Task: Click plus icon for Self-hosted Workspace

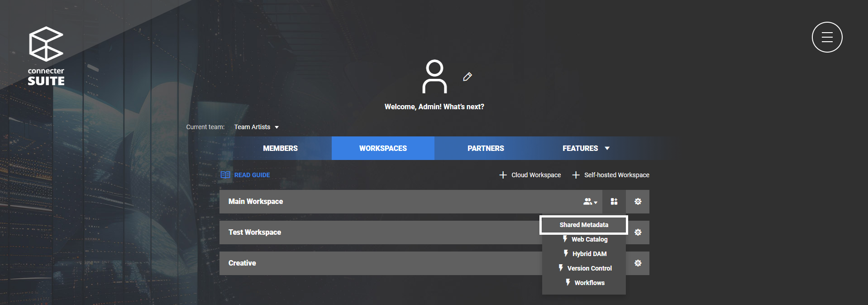Action: tap(576, 175)
